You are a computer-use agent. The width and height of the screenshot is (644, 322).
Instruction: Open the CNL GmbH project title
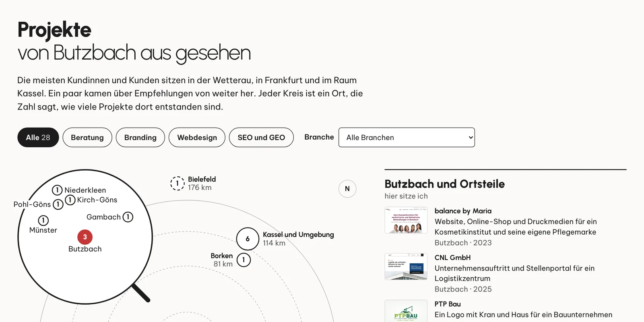pyautogui.click(x=452, y=258)
